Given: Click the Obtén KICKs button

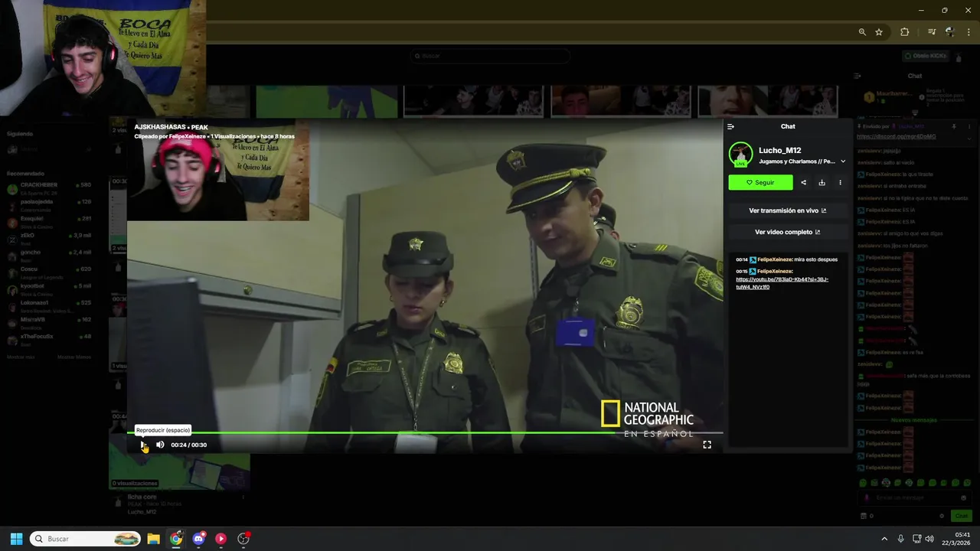Looking at the screenshot, I should (x=926, y=56).
